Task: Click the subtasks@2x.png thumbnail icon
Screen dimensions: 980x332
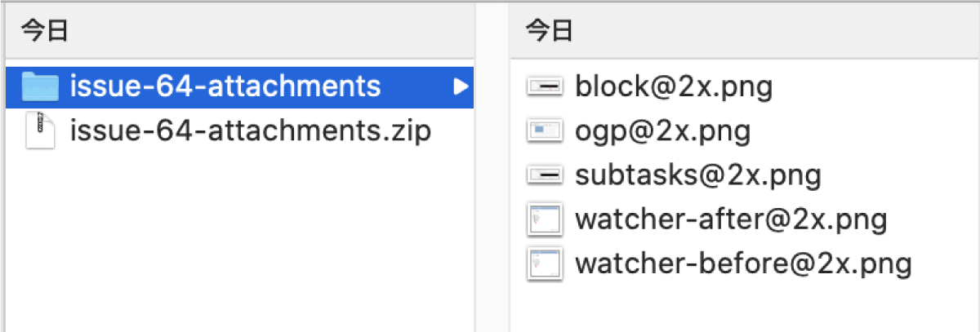Action: click(545, 175)
